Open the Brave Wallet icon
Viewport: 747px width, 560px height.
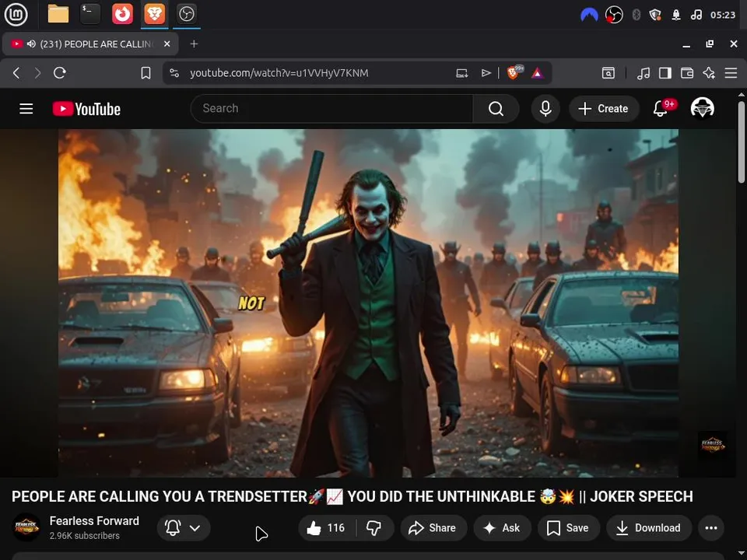[x=687, y=73]
